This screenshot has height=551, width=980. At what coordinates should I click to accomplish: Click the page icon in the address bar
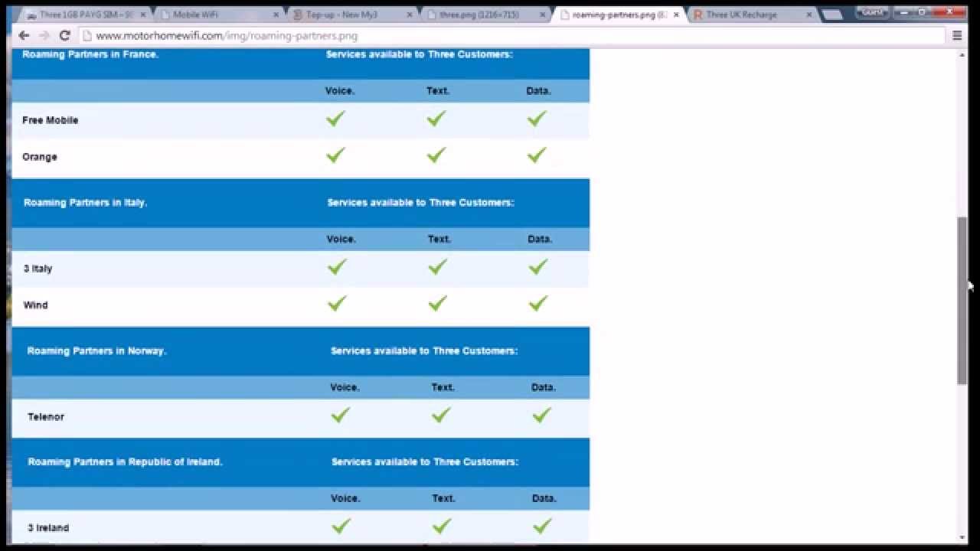87,35
